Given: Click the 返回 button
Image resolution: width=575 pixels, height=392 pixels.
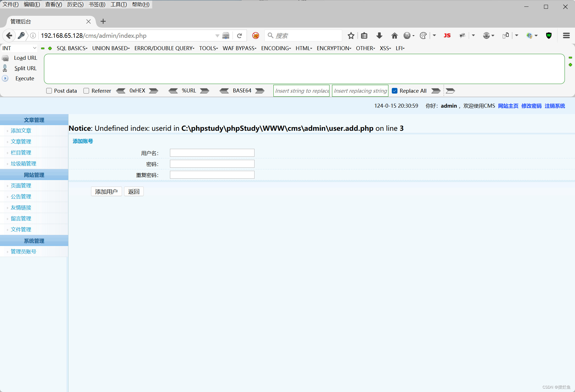Looking at the screenshot, I should pos(133,191).
